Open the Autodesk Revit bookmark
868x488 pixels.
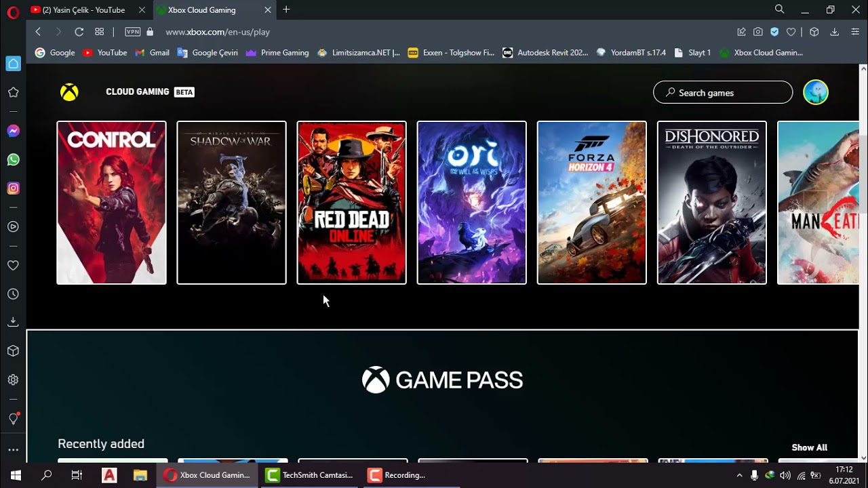545,52
